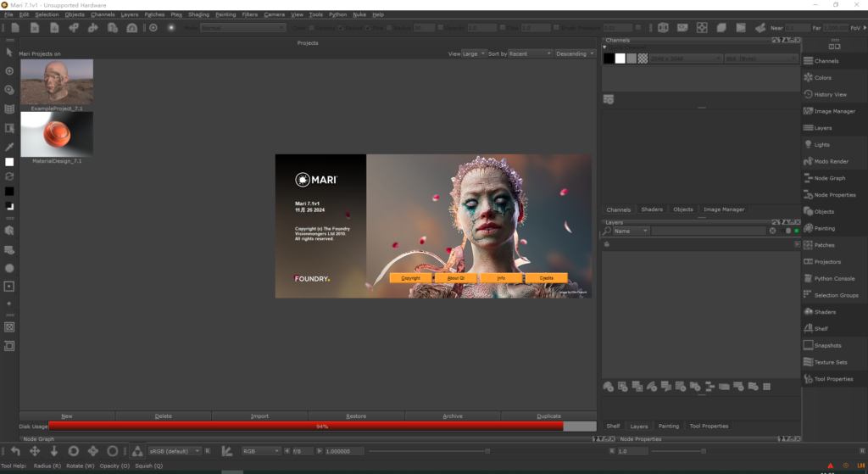Click the first layer icon in Layers bottom toolbar
Viewport: 868px width, 474px height.
pos(608,387)
